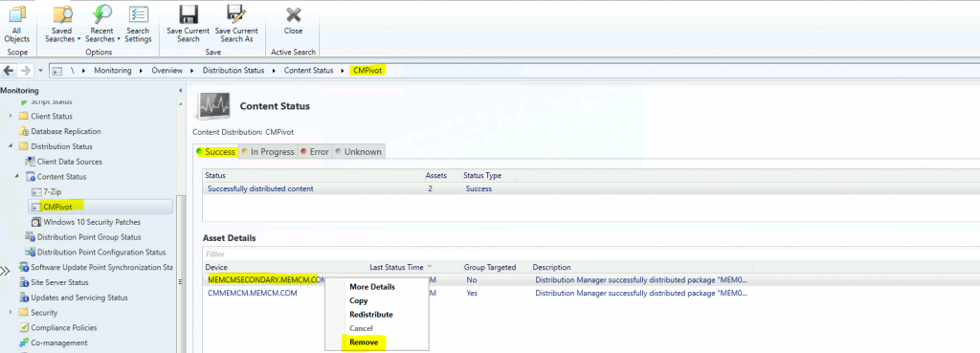
Task: Collapse the Content Status tree node
Action: (17, 176)
